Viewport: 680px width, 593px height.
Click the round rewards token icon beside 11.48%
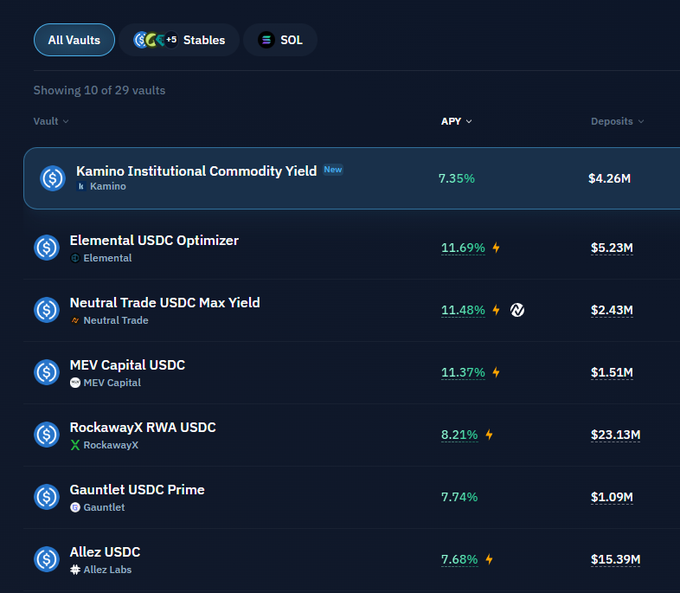[517, 310]
